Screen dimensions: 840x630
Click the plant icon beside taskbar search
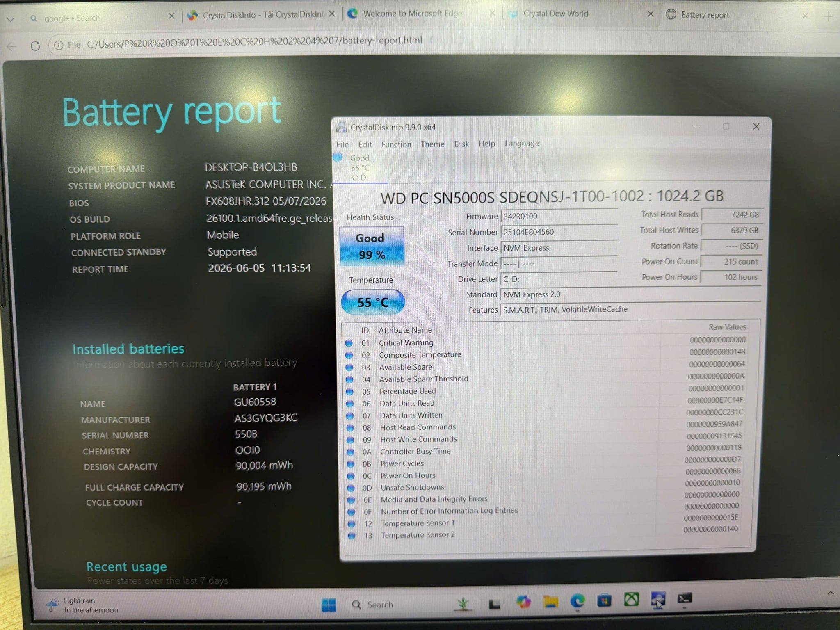[463, 603]
